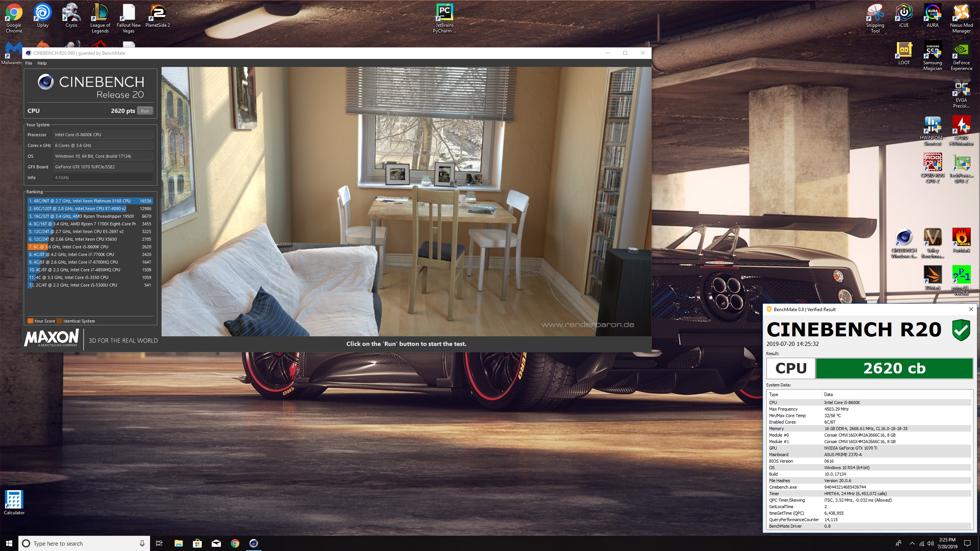
Task: Open the AURA desktop shortcut
Action: pos(933,16)
